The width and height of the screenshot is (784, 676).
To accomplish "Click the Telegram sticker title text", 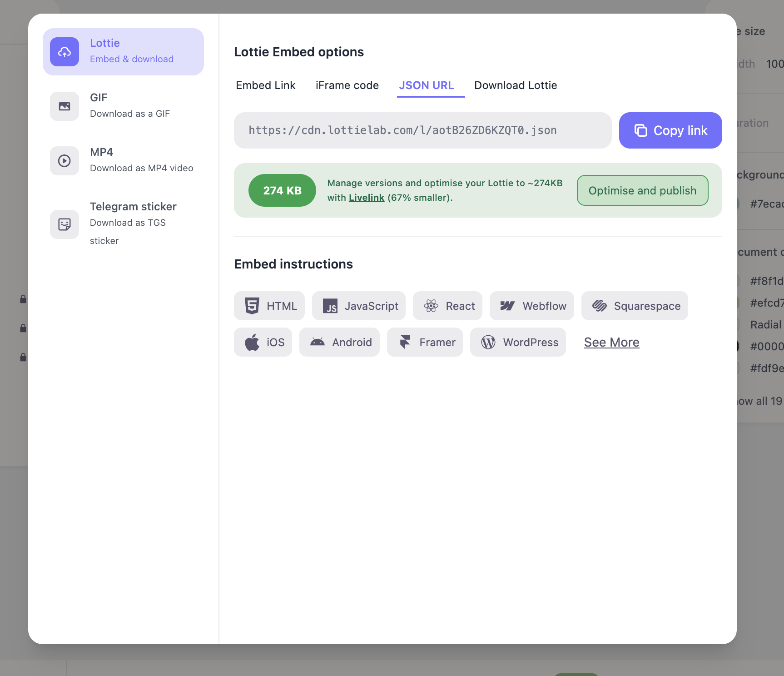I will click(x=133, y=207).
